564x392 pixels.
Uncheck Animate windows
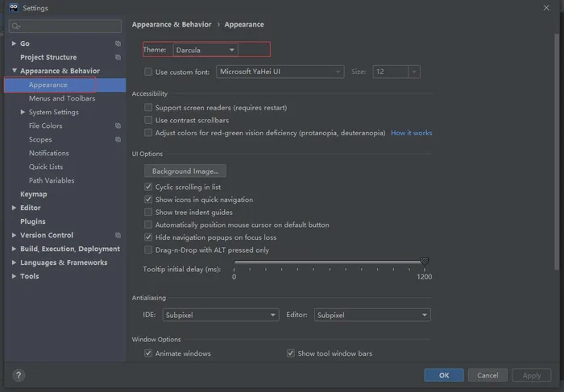pos(148,353)
